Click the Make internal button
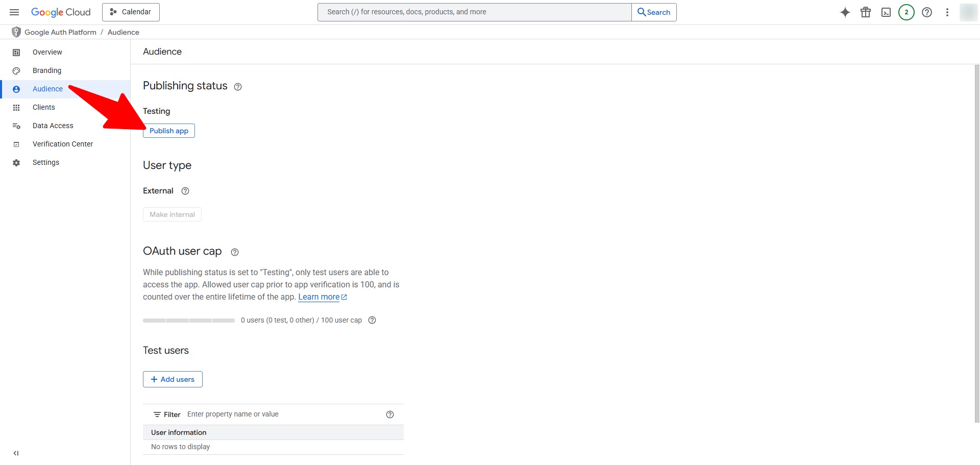 (172, 214)
